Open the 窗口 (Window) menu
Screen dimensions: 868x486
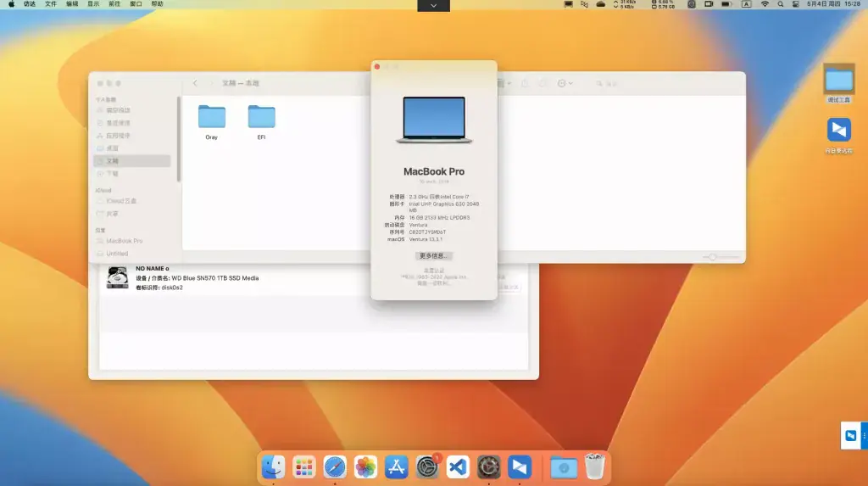pyautogui.click(x=136, y=4)
